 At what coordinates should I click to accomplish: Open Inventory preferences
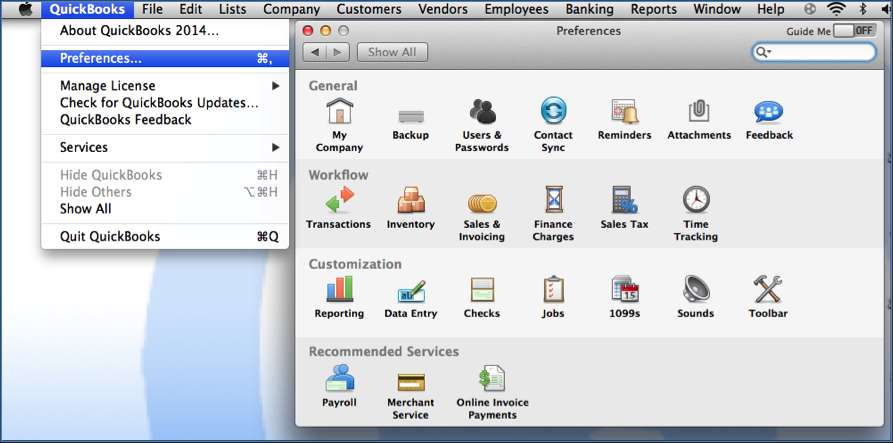[411, 207]
